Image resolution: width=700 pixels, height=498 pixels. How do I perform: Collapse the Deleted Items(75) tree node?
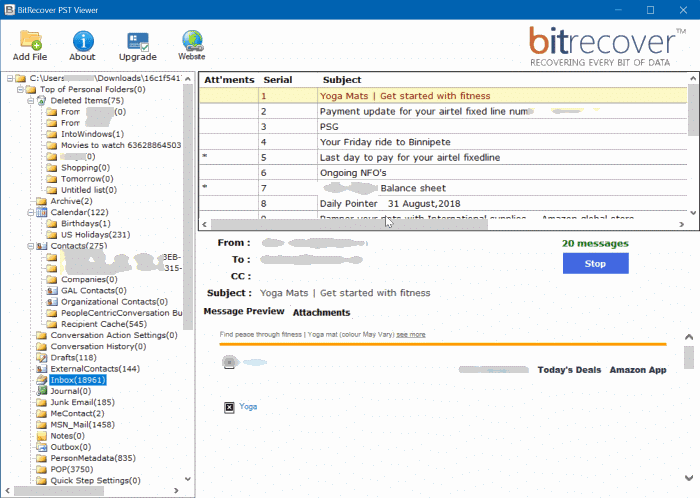pyautogui.click(x=29, y=101)
